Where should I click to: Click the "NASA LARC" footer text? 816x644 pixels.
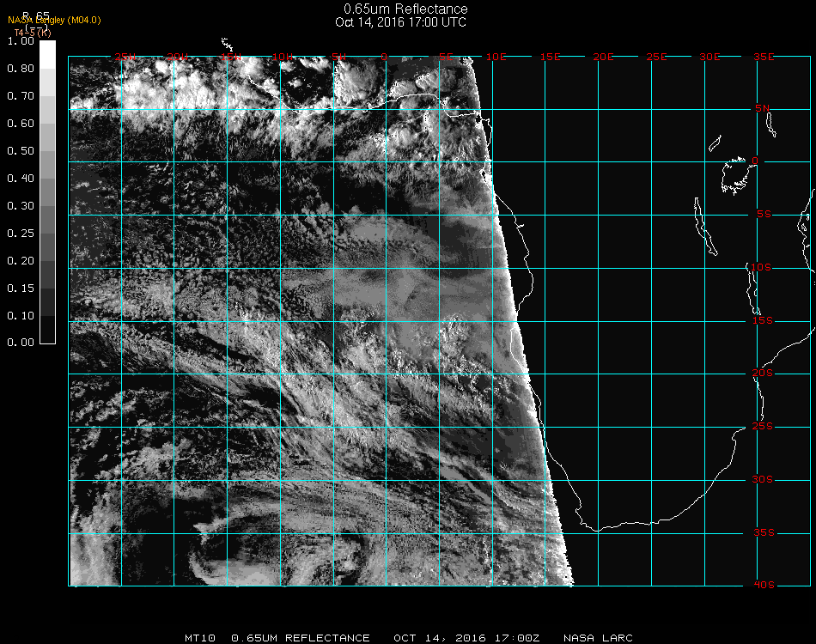[598, 638]
